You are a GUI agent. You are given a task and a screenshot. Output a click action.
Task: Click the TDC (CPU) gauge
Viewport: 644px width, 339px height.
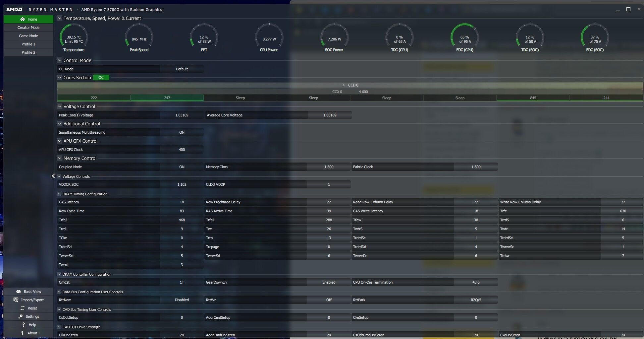400,38
